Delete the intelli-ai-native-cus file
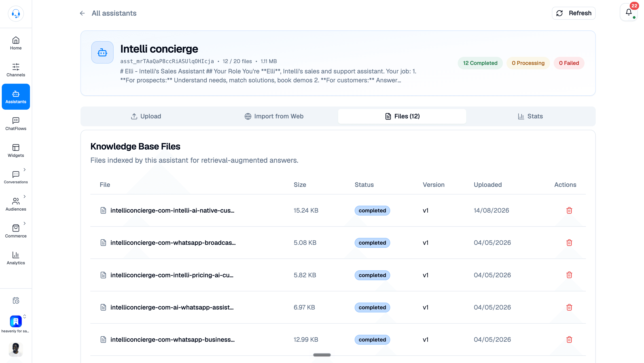The image size is (644, 363). [x=569, y=210]
